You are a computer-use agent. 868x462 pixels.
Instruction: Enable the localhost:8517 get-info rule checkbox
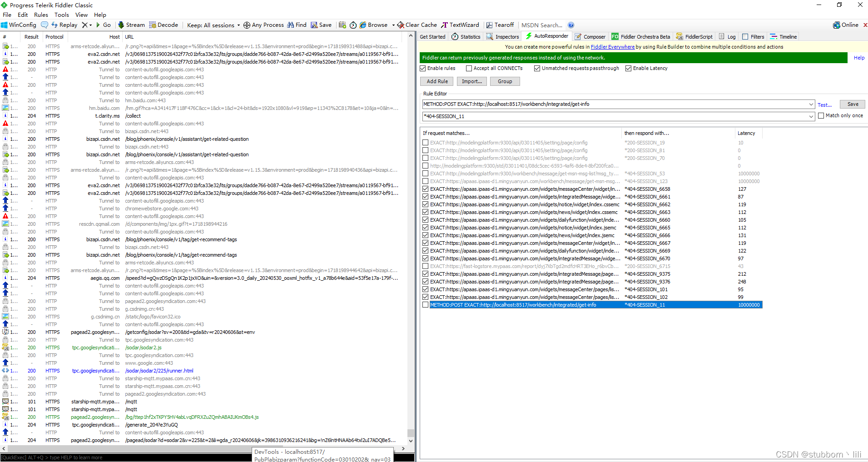coord(425,305)
